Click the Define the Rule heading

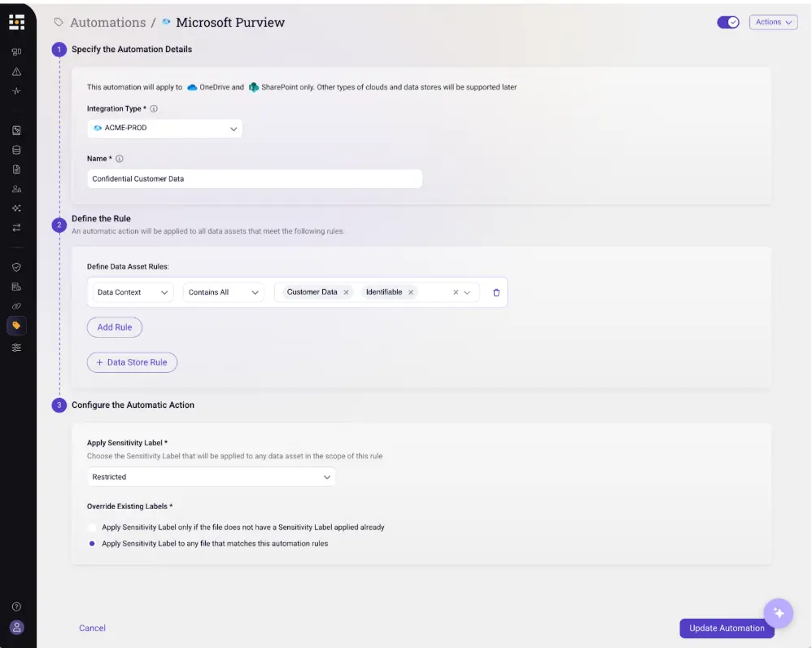(x=101, y=219)
